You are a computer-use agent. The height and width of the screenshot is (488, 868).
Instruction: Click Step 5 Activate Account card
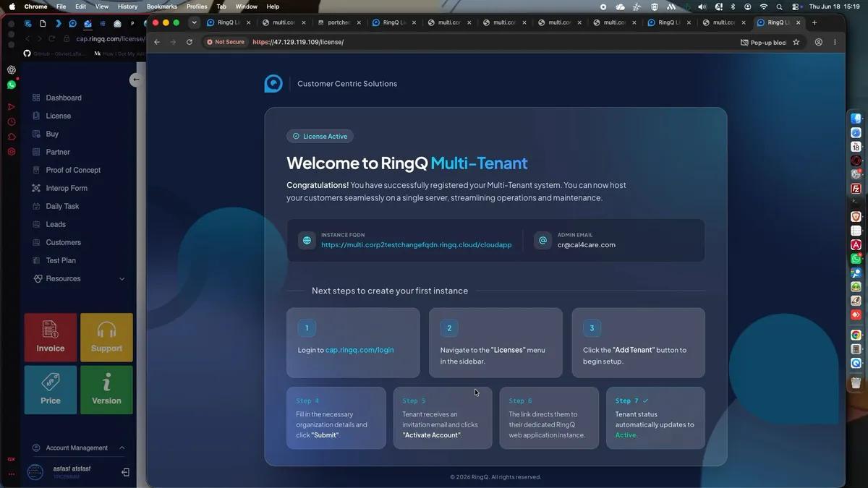pyautogui.click(x=443, y=418)
